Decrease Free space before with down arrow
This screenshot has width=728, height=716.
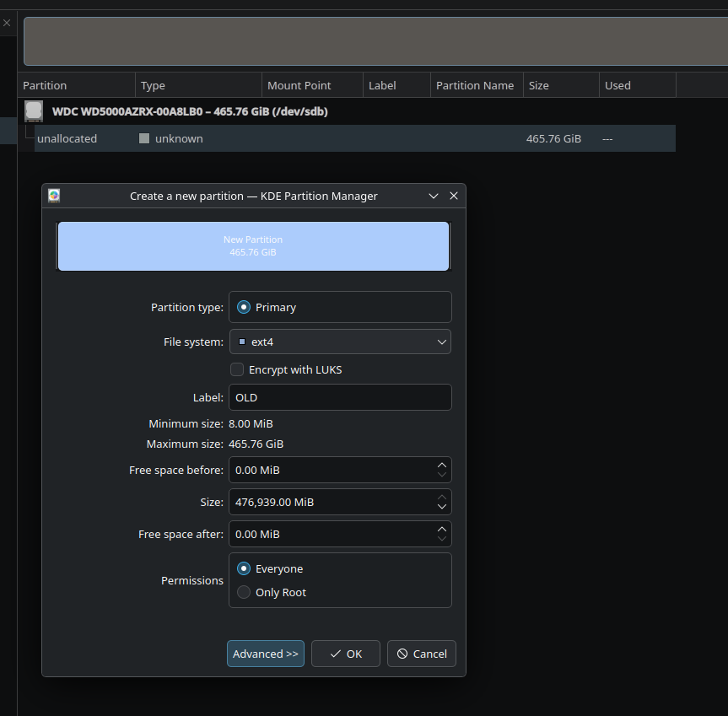[442, 475]
